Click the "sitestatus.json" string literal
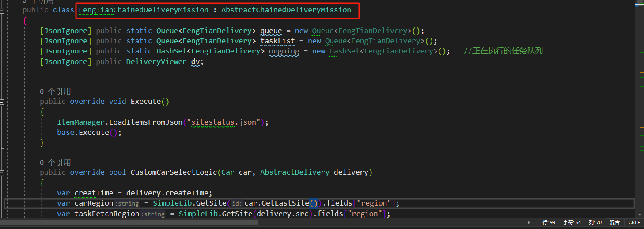Viewport: 644px width, 229px height. click(226, 122)
